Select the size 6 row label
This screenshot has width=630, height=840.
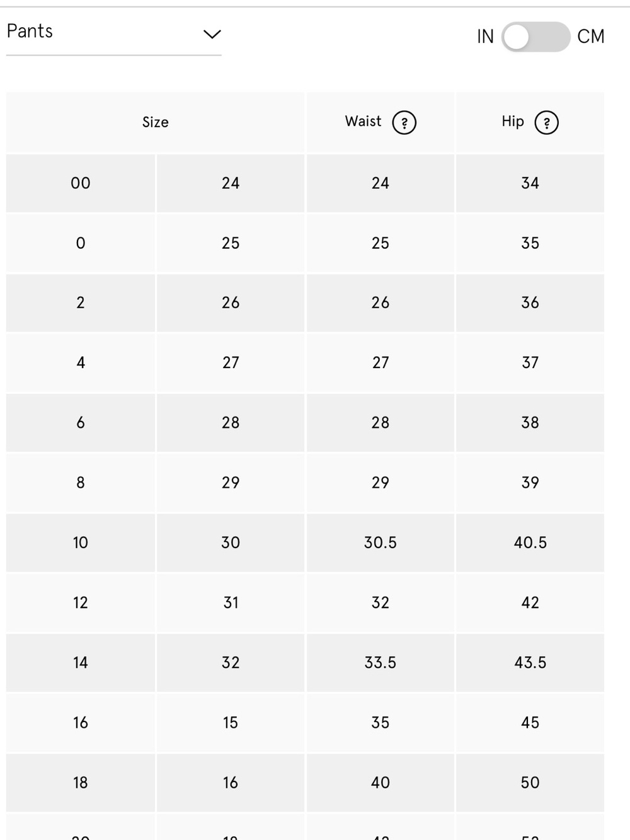pyautogui.click(x=81, y=423)
